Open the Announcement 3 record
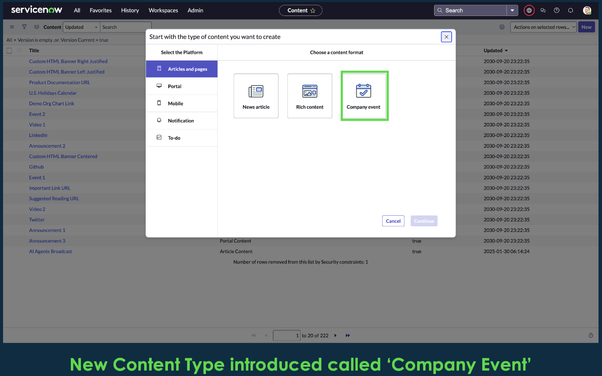Screen dimensions: 602x376 (47, 241)
